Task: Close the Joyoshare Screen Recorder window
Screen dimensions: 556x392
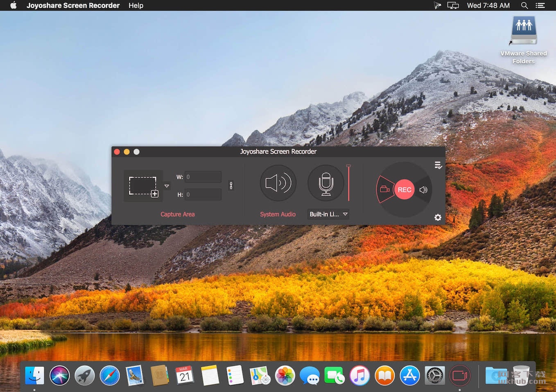Action: 117,152
